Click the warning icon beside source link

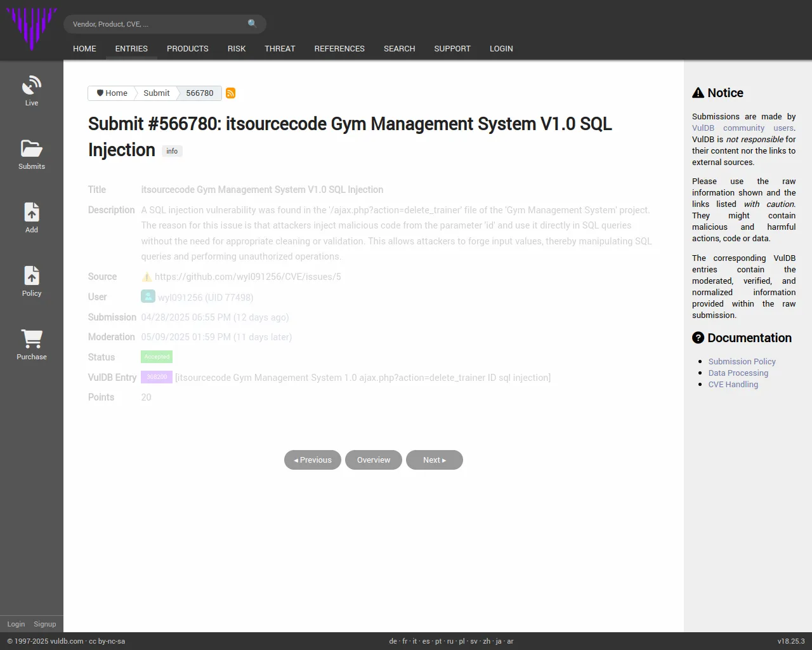(x=147, y=277)
